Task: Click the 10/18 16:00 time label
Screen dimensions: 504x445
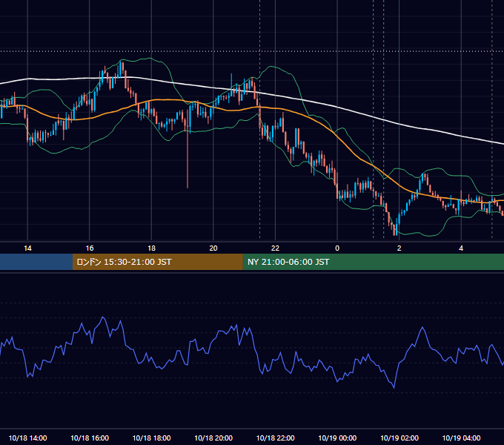Action: (x=90, y=438)
